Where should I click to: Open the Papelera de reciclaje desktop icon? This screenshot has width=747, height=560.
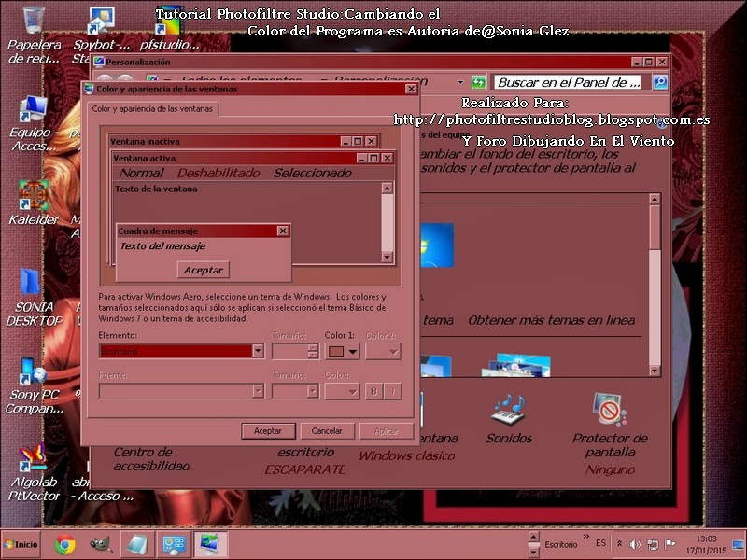(34, 35)
